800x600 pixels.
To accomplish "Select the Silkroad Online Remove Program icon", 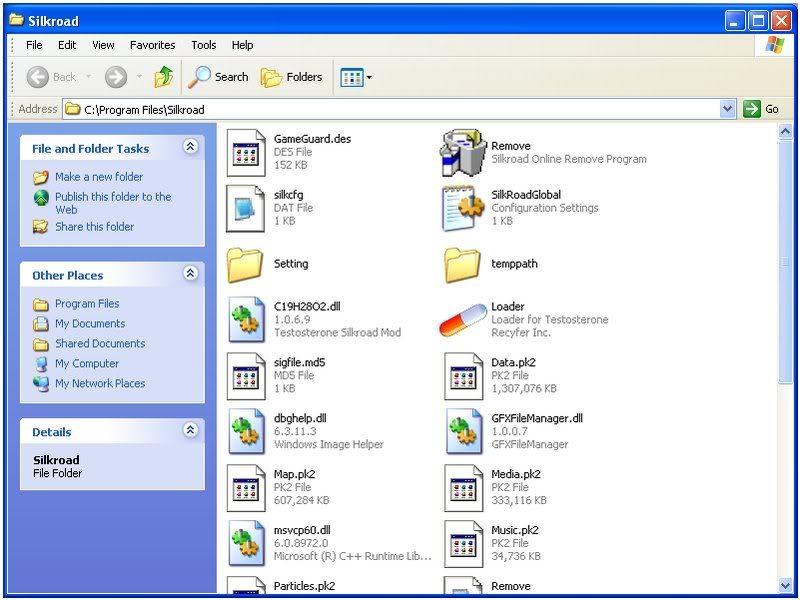I will [463, 153].
